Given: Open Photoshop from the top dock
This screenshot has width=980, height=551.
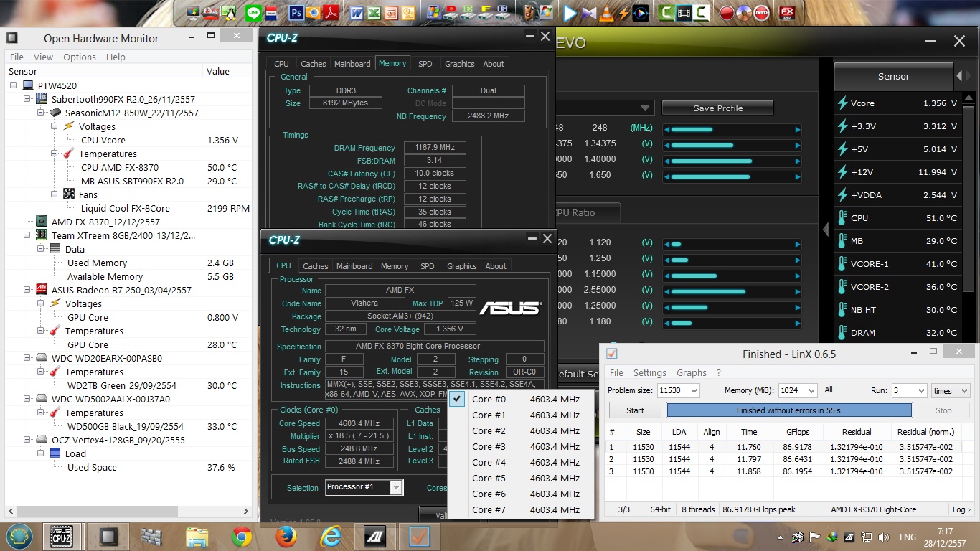Looking at the screenshot, I should [296, 13].
